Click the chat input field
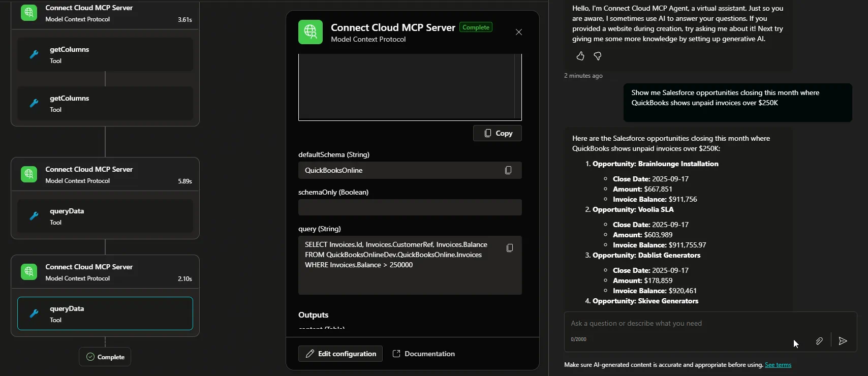This screenshot has width=868, height=376. click(676, 324)
